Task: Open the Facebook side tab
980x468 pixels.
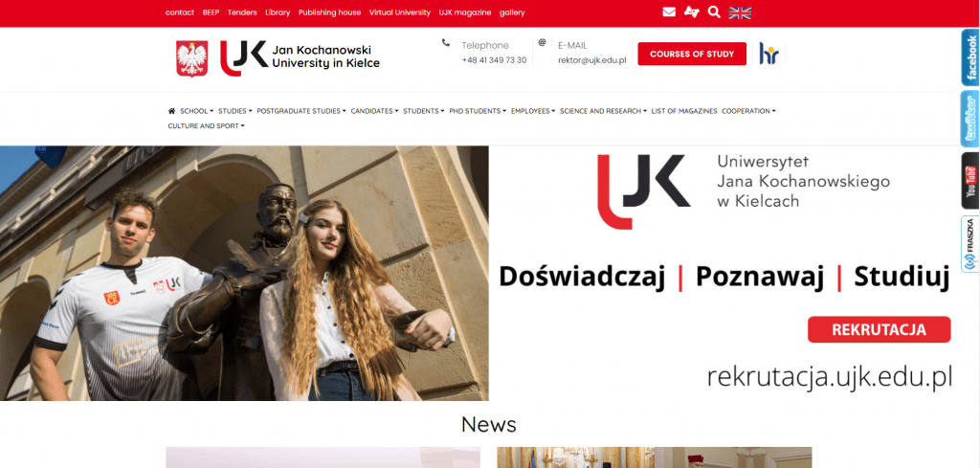Action: [x=970, y=57]
